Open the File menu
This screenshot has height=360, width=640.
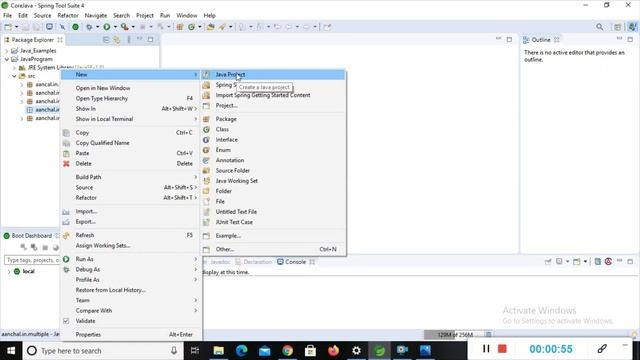[x=7, y=16]
